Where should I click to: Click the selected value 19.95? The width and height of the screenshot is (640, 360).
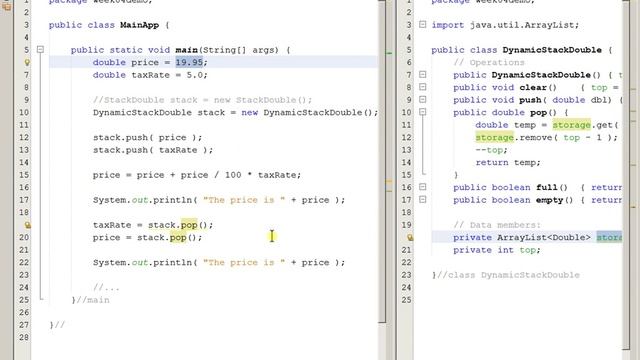point(189,62)
